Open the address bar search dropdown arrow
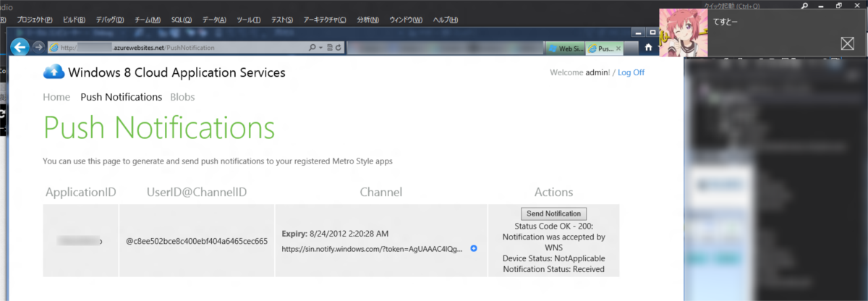Screen dimensions: 868x301 tap(320, 48)
